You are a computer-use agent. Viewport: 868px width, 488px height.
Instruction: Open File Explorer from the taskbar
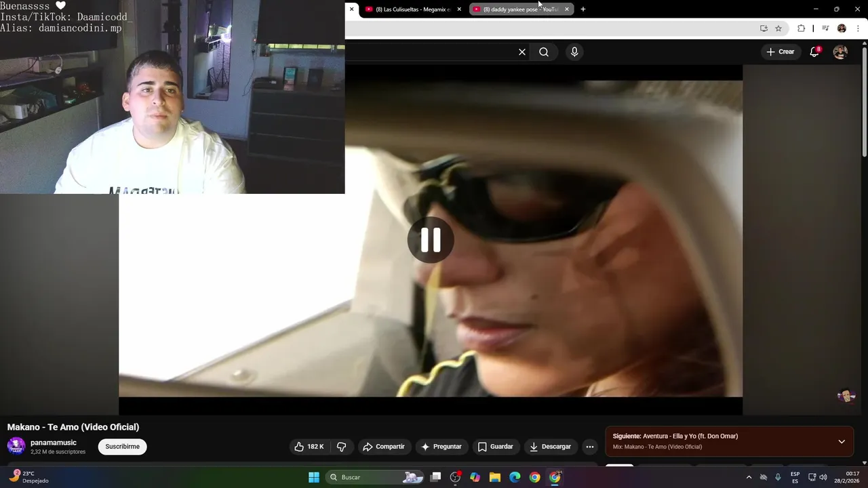pyautogui.click(x=495, y=477)
